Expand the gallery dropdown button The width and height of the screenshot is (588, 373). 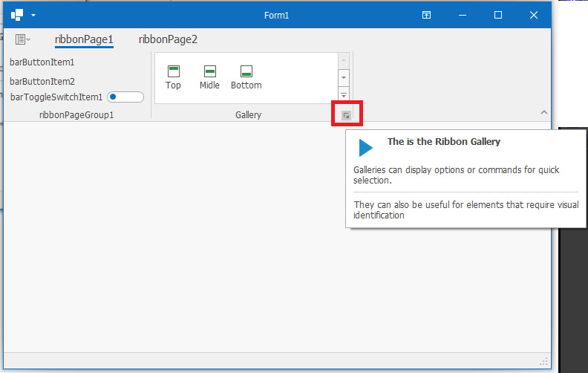coord(344,95)
